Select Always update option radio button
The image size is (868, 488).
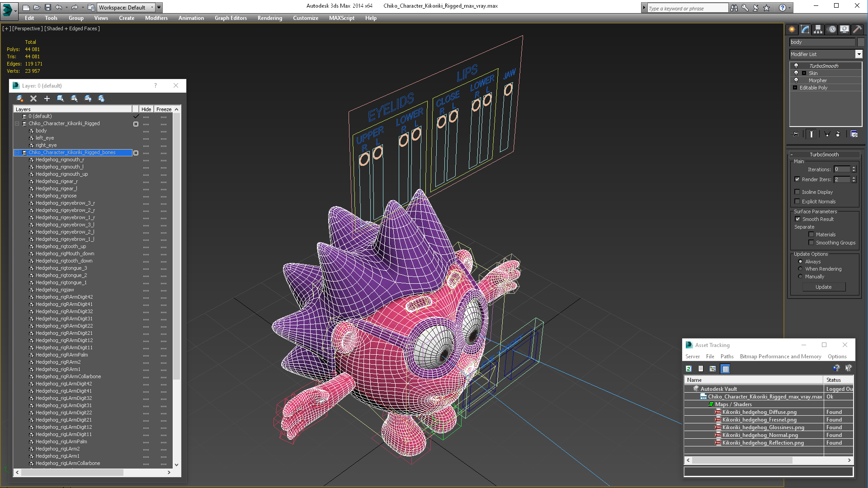click(x=801, y=262)
